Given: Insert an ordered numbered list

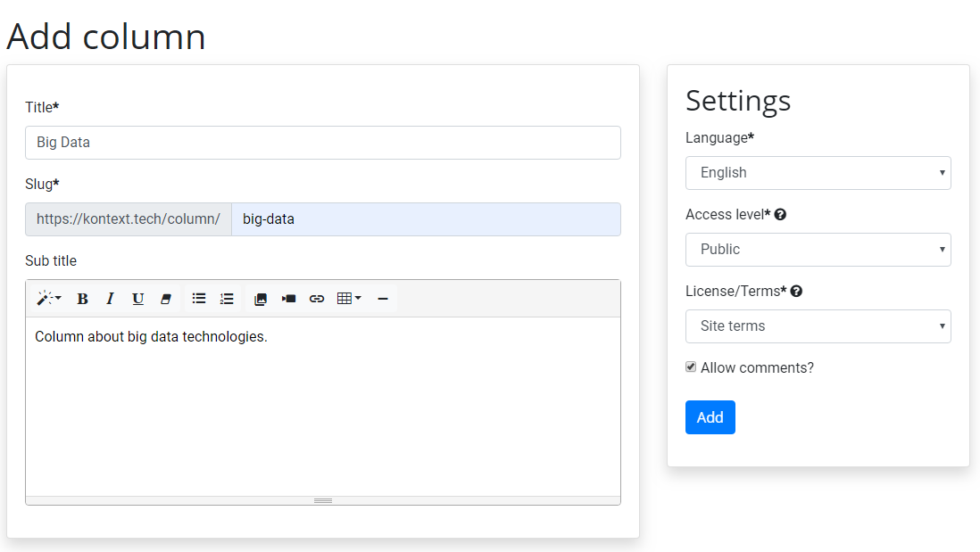Looking at the screenshot, I should 227,299.
